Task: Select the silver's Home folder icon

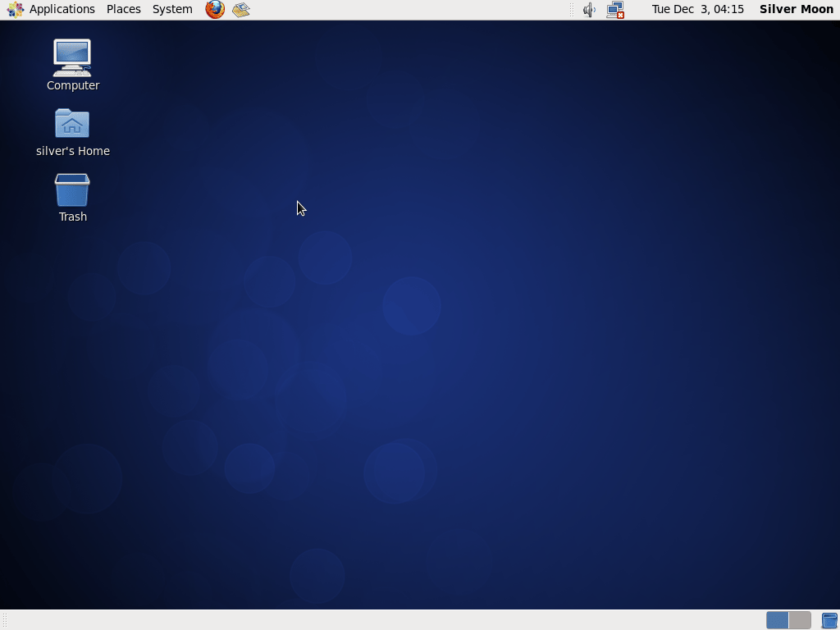Action: 72,123
